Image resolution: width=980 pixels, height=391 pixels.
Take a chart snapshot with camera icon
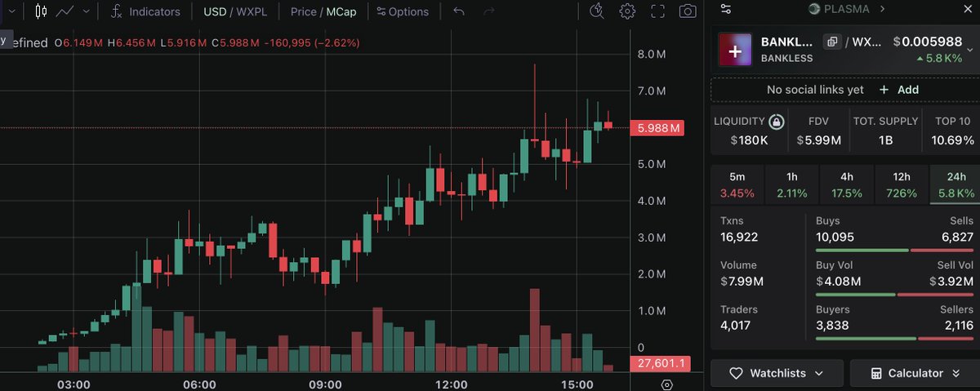[x=688, y=11]
